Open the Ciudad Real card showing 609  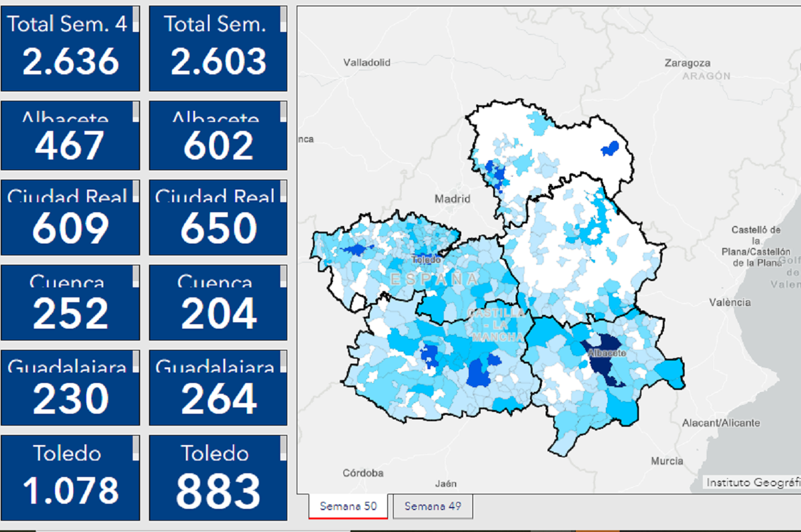pos(70,218)
